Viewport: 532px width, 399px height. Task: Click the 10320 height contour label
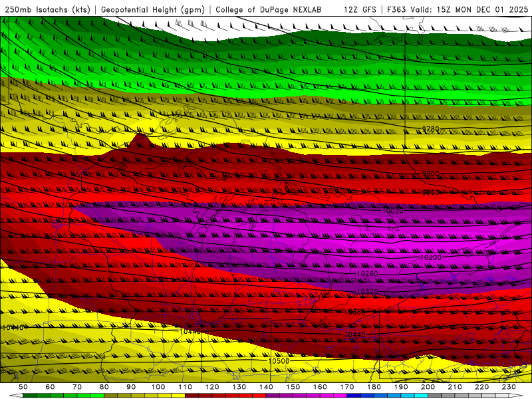point(368,291)
